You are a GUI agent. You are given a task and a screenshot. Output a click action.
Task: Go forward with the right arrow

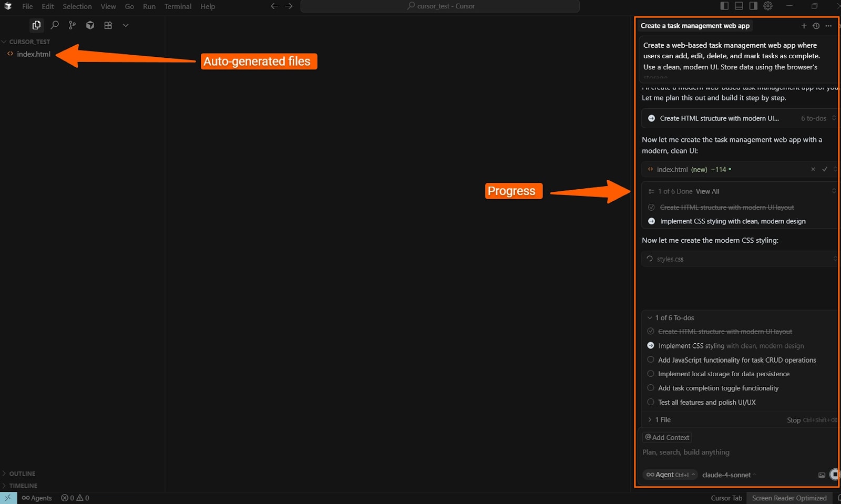pyautogui.click(x=289, y=6)
